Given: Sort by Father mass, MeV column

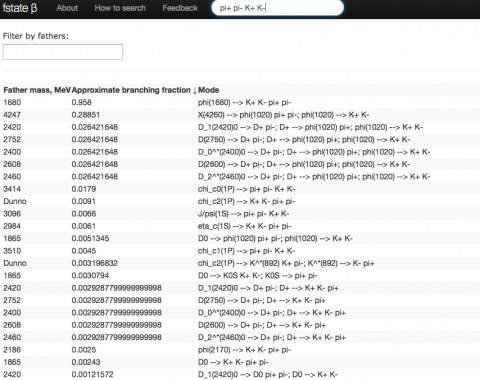Looking at the screenshot, I should click(37, 90).
